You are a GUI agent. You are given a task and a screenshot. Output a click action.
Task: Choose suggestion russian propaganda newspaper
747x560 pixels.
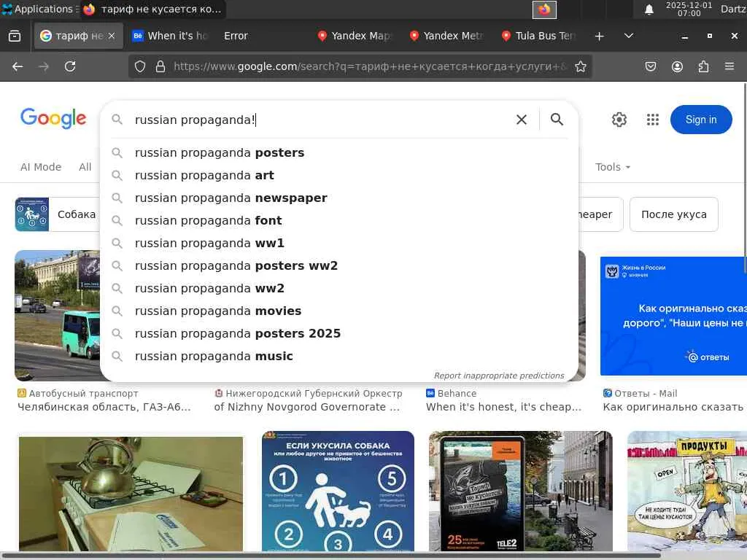click(x=339, y=198)
